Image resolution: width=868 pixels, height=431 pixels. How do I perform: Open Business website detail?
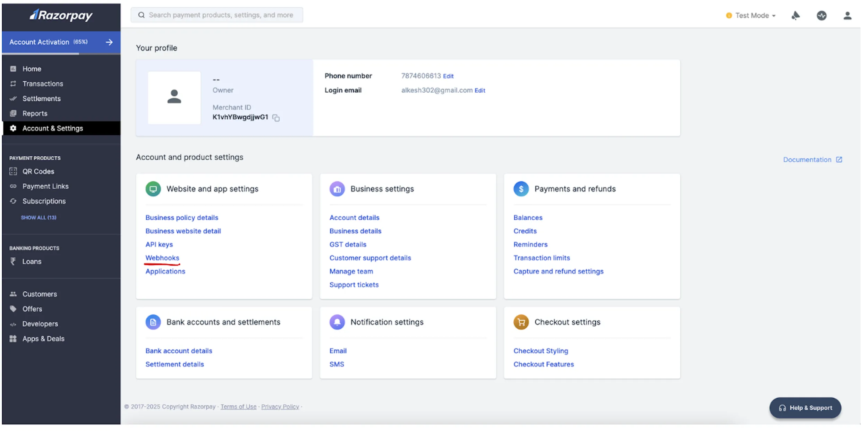point(183,231)
